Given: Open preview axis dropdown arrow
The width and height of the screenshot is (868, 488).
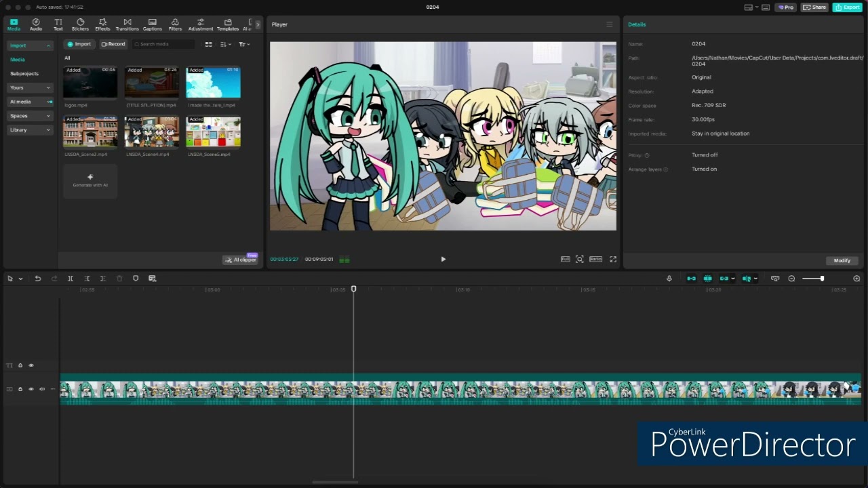Looking at the screenshot, I should pyautogui.click(x=755, y=279).
